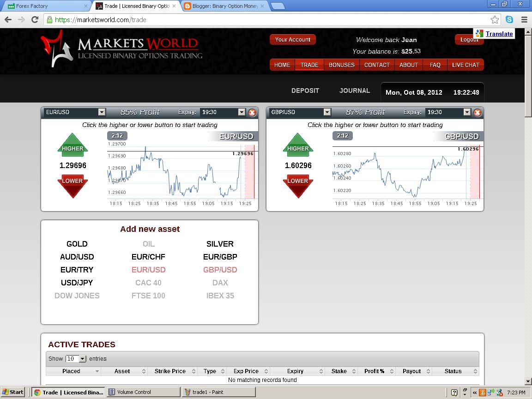Bookmark this page with the star icon
Image resolution: width=532 pixels, height=399 pixels.
coord(495,20)
